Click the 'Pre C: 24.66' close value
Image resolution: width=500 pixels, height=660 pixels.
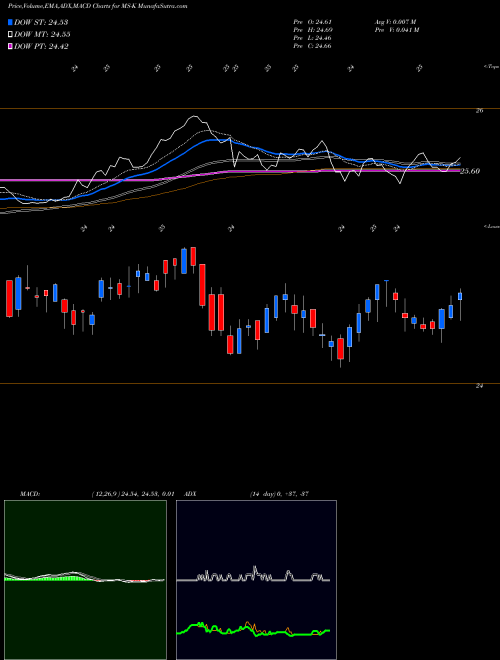pyautogui.click(x=312, y=46)
